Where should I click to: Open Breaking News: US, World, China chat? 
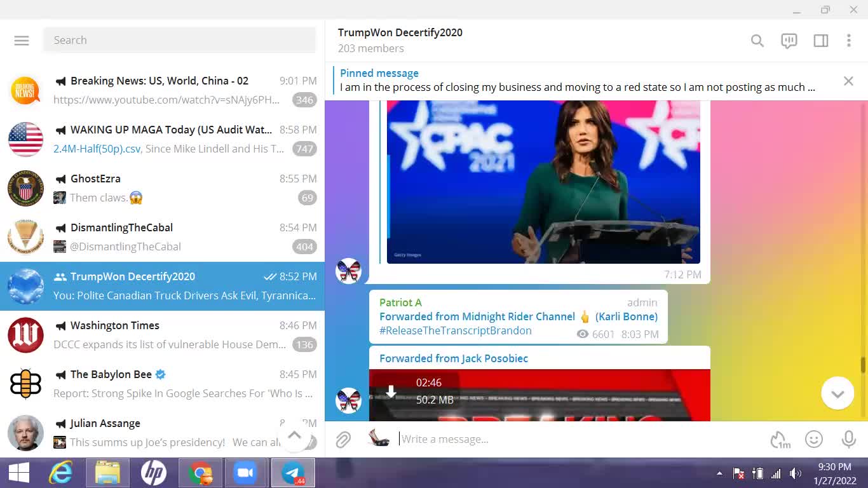pos(162,90)
